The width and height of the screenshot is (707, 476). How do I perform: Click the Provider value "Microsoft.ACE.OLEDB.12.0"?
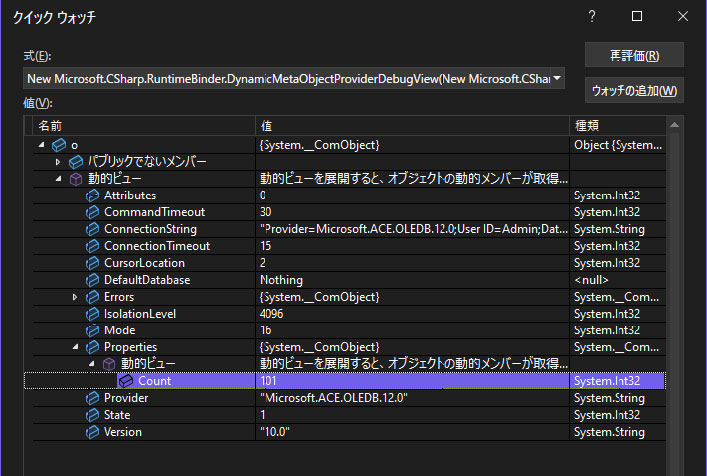coord(334,398)
